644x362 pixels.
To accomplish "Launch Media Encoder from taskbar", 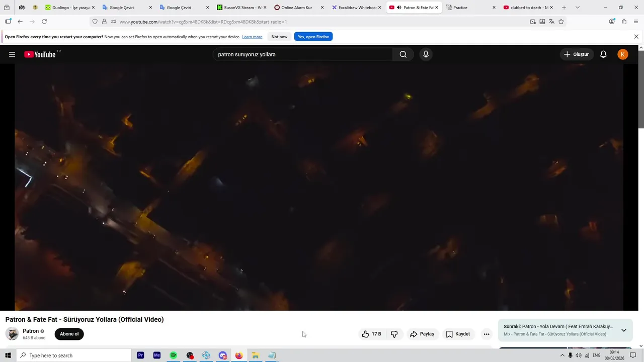I will [157, 355].
